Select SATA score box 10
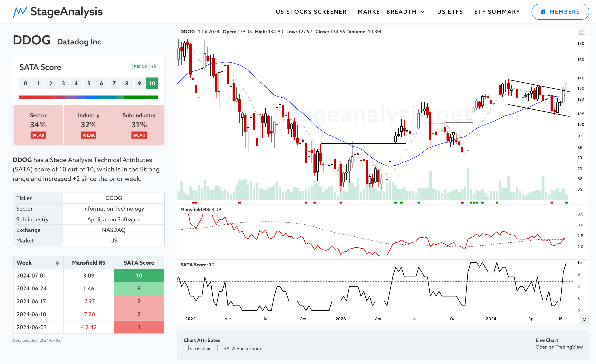Screen dimensions: 596x364 coord(152,83)
